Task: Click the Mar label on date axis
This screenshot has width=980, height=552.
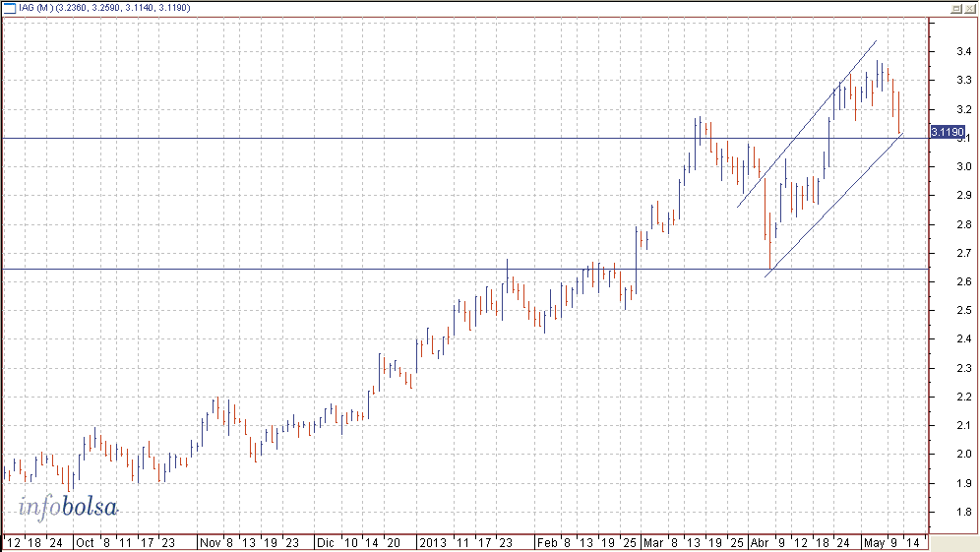Action: click(x=653, y=542)
